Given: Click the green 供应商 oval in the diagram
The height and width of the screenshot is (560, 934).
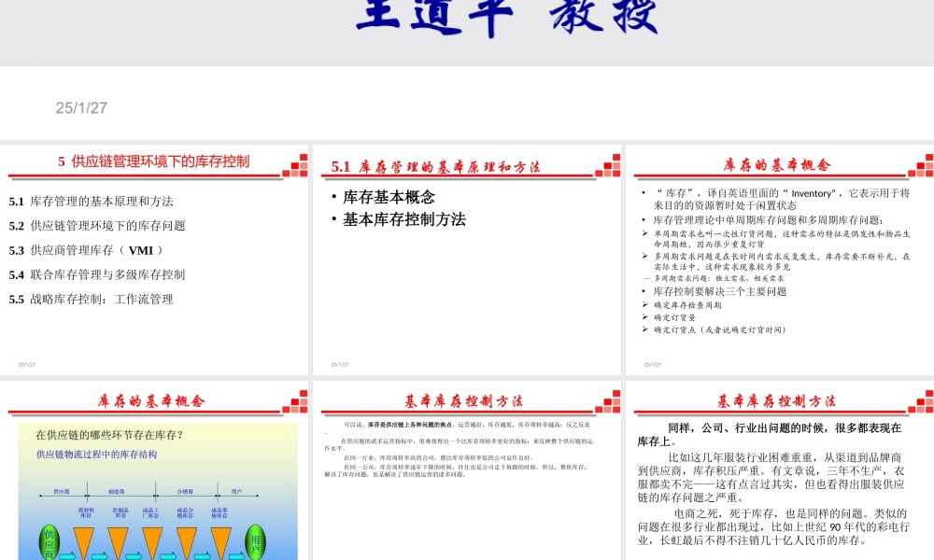Looking at the screenshot, I should [x=50, y=543].
